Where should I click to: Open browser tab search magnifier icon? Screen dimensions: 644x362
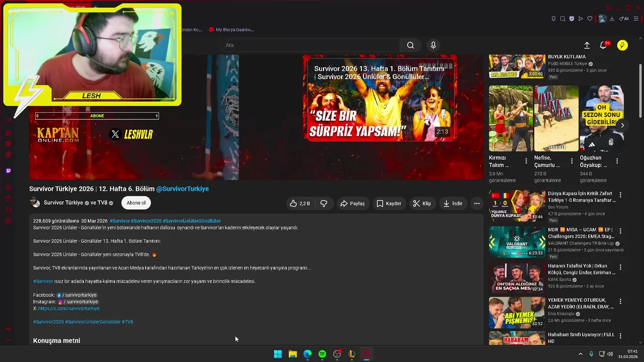pyautogui.click(x=609, y=8)
